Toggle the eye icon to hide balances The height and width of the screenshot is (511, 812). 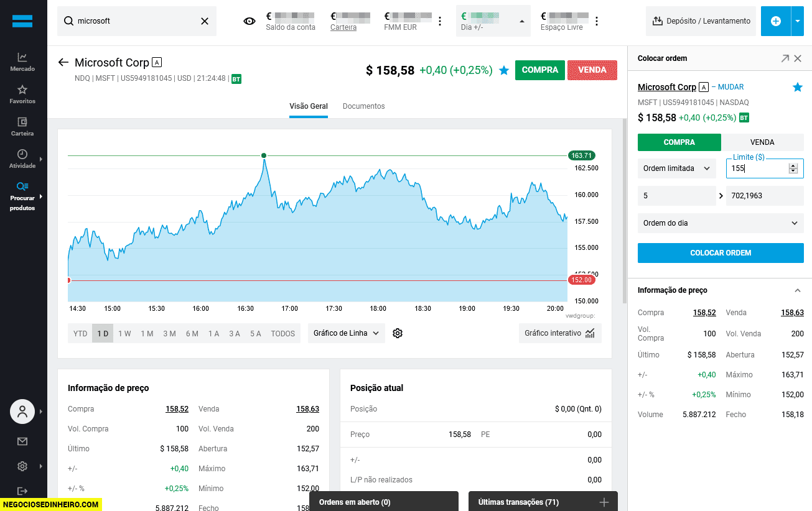coord(250,21)
